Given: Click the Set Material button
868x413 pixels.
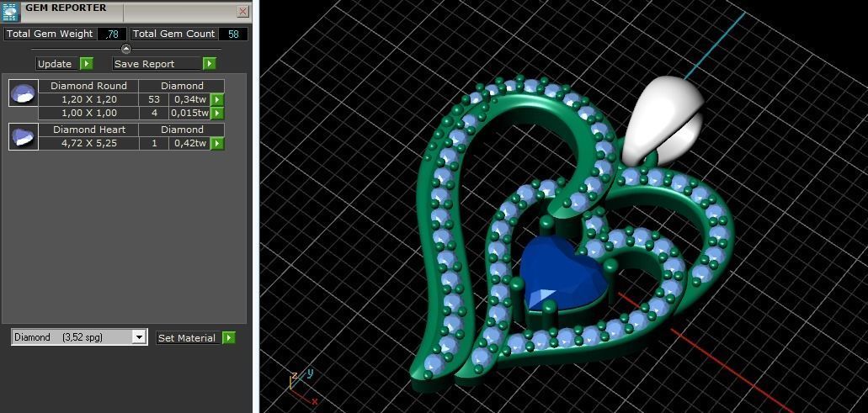Looking at the screenshot, I should [187, 338].
